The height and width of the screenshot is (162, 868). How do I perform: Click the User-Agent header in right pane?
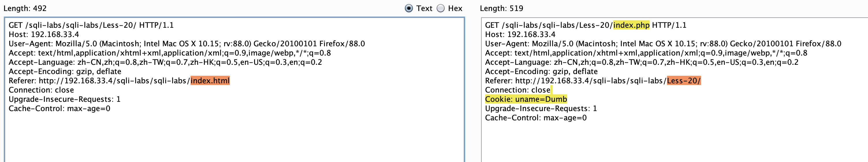point(663,44)
